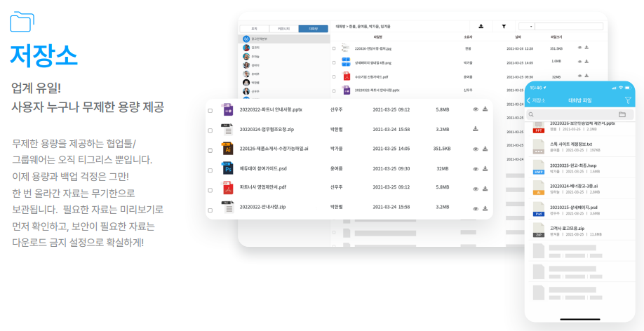Click the blue folder logo above 저장소

(x=22, y=22)
